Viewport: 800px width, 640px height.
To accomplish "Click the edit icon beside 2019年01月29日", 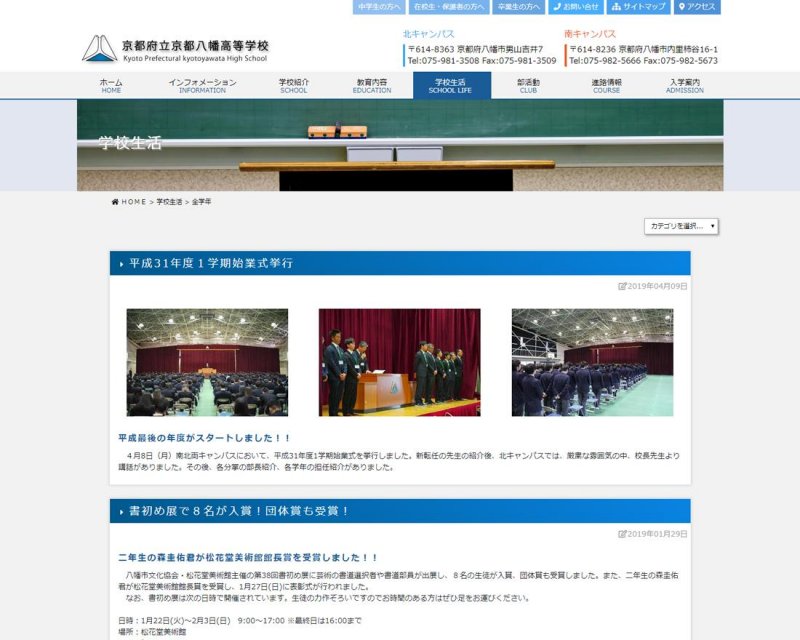I will point(623,534).
